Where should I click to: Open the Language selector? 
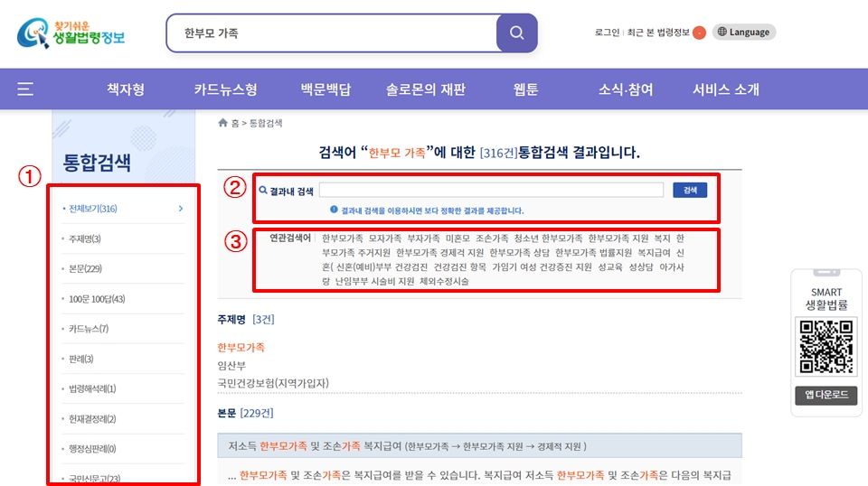pos(743,33)
